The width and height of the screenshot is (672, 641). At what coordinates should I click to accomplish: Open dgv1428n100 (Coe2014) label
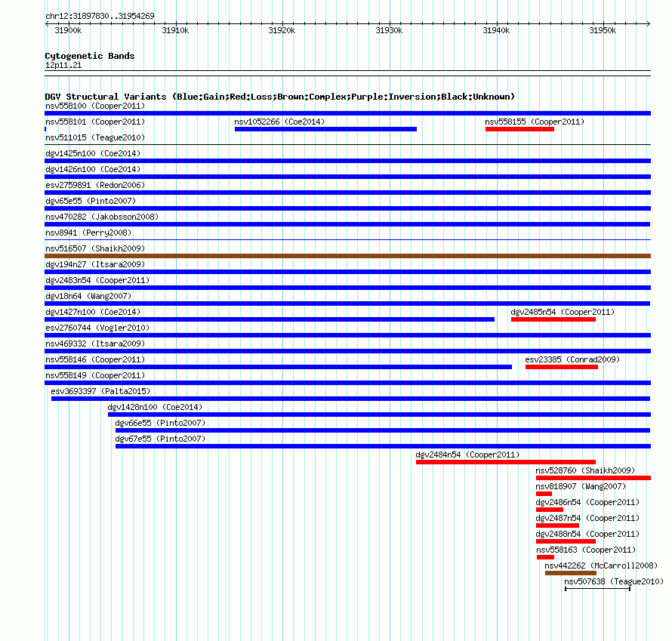[x=155, y=407]
